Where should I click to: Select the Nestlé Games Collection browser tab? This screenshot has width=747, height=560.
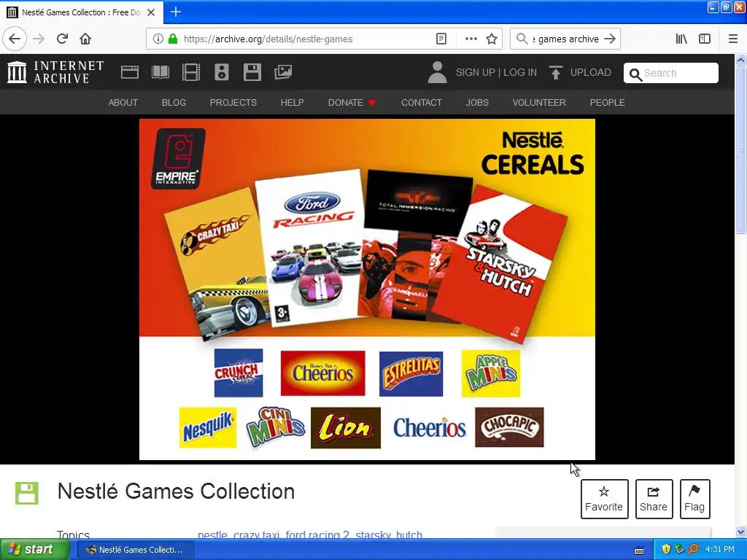[x=82, y=12]
